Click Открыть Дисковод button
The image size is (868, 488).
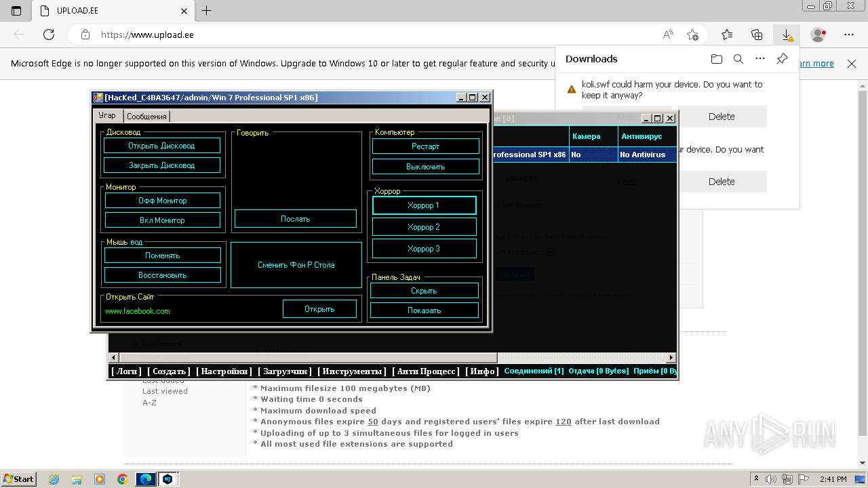161,146
